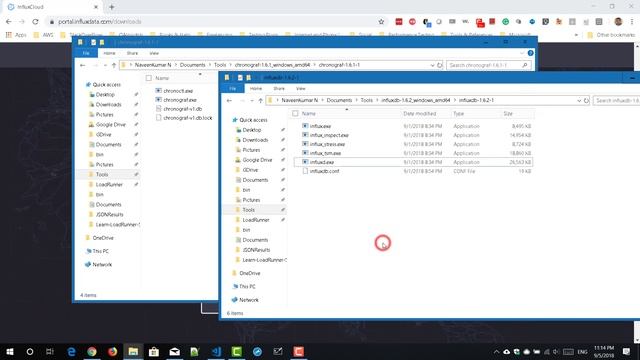Open File Explorer from taskbar

[x=133, y=351]
